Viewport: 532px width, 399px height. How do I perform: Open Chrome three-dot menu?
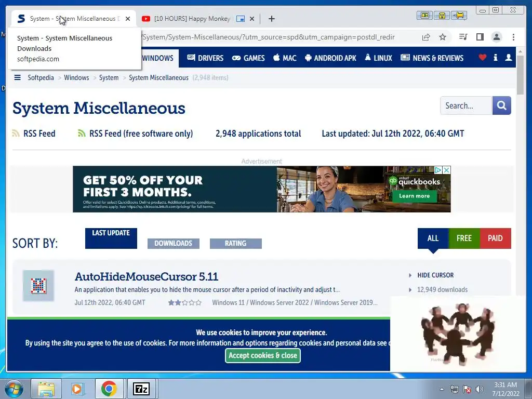click(x=513, y=37)
